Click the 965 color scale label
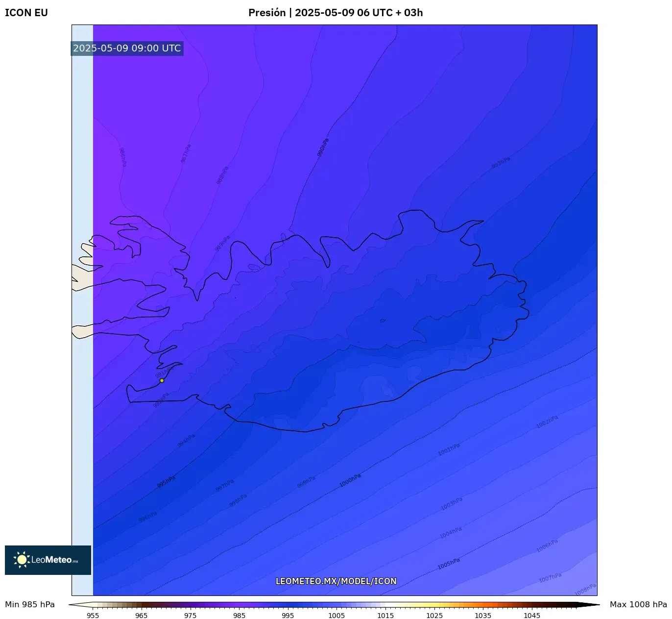Viewport: 672px width, 619px height. pos(141,616)
